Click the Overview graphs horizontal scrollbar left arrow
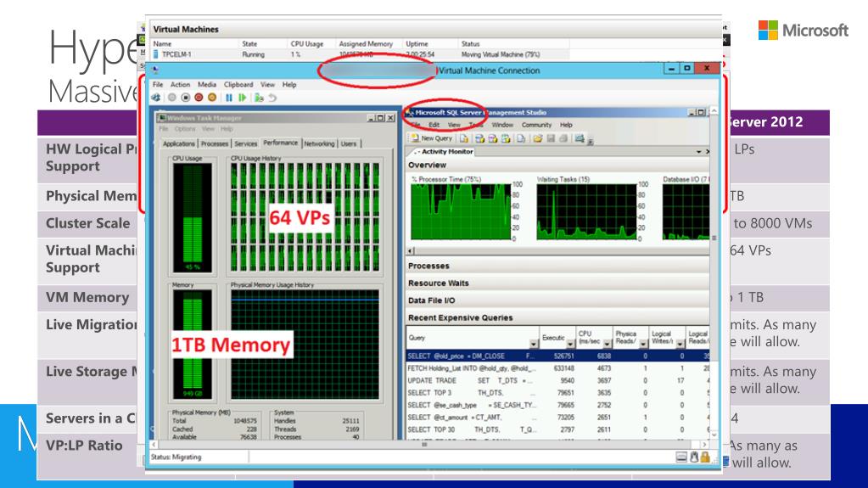The image size is (868, 488). [x=410, y=251]
